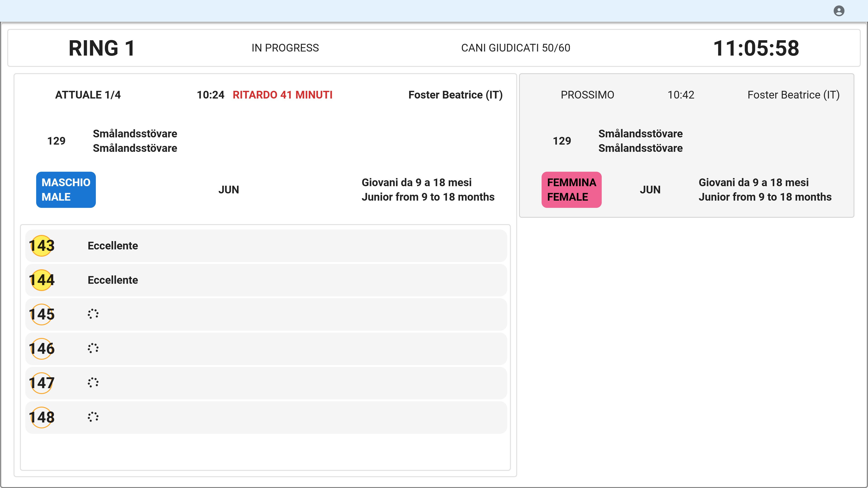Select the 145 number badge
This screenshot has height=488, width=868.
pos(41,314)
